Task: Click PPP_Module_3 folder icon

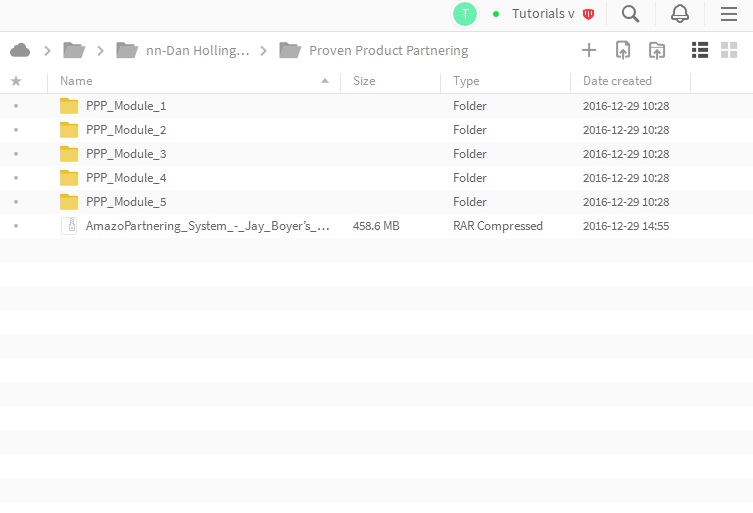Action: tap(69, 154)
